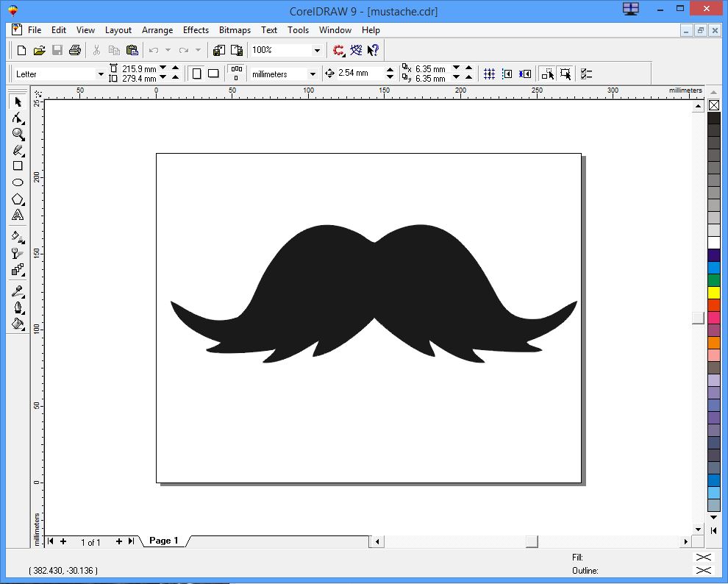Select the Freehand drawing tool
This screenshot has width=728, height=584.
pos(18,151)
